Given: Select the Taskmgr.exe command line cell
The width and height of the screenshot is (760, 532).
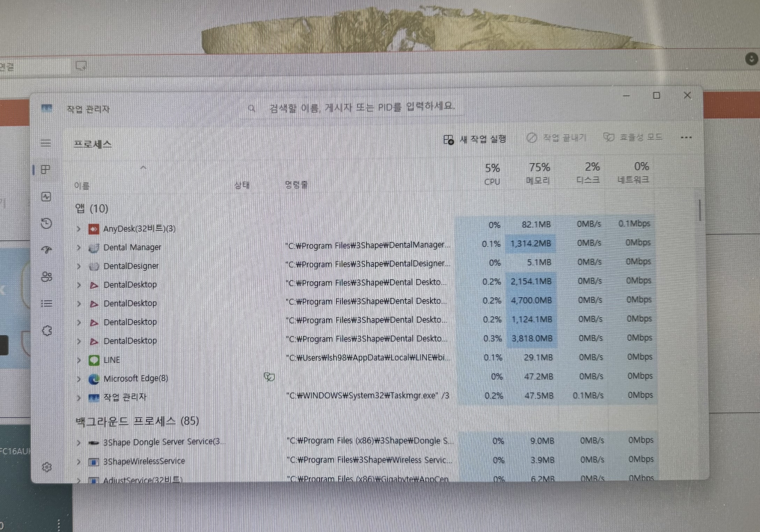Looking at the screenshot, I should coord(368,396).
